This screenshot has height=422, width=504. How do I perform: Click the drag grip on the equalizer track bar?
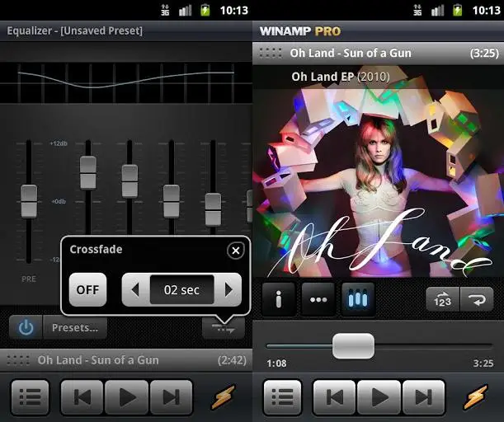18,360
